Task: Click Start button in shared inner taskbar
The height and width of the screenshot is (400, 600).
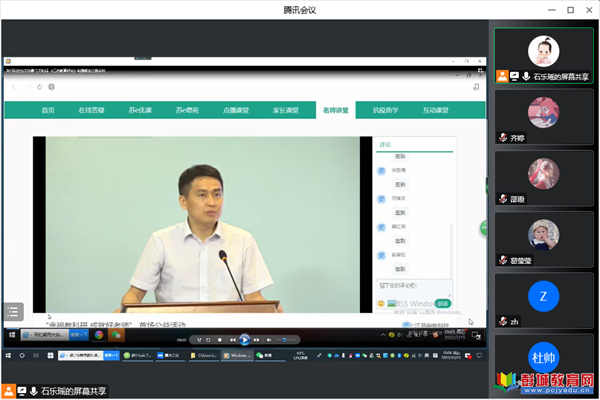Action: pyautogui.click(x=12, y=335)
